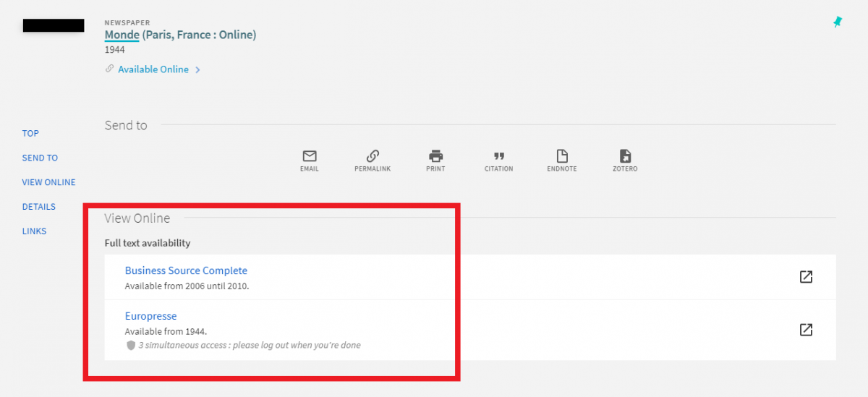Copy the record Permalink icon
868x397 pixels.
coord(373,156)
